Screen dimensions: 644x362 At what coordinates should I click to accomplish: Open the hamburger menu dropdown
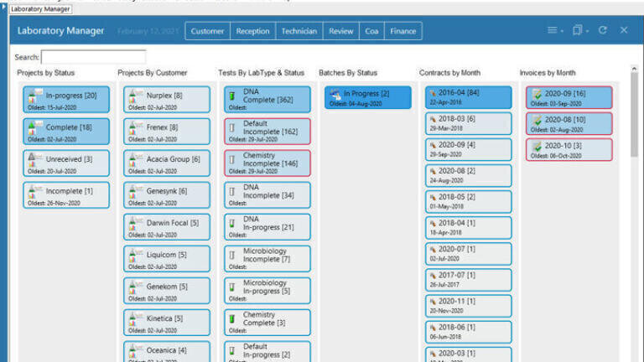pyautogui.click(x=555, y=30)
